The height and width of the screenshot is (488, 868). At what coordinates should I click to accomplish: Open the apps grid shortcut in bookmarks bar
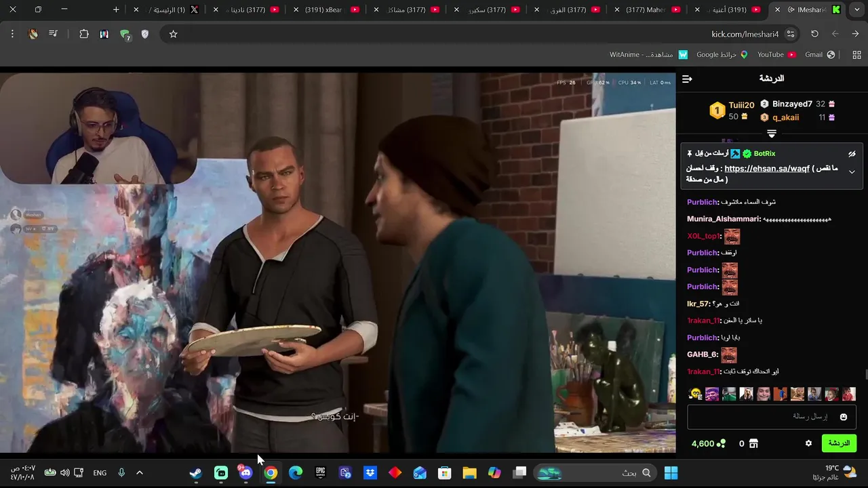[856, 55]
